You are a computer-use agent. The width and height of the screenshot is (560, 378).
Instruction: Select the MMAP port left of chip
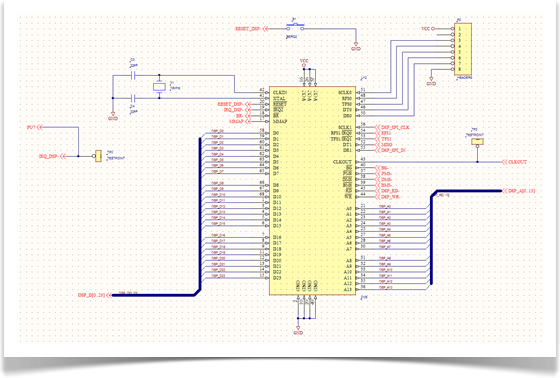(x=239, y=121)
